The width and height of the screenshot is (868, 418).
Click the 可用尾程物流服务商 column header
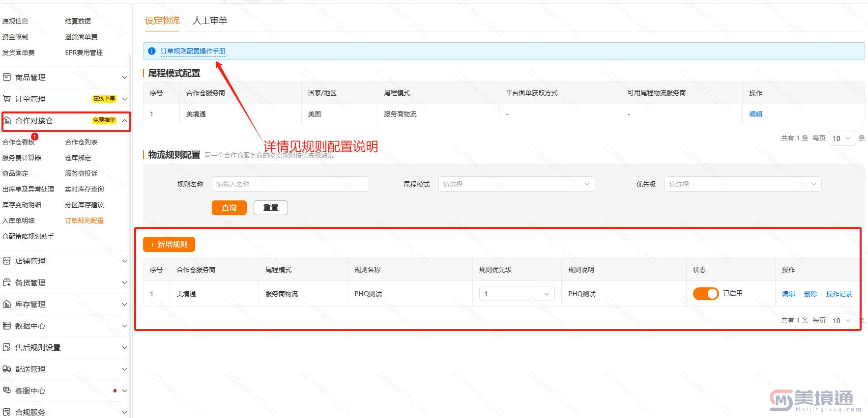point(657,93)
